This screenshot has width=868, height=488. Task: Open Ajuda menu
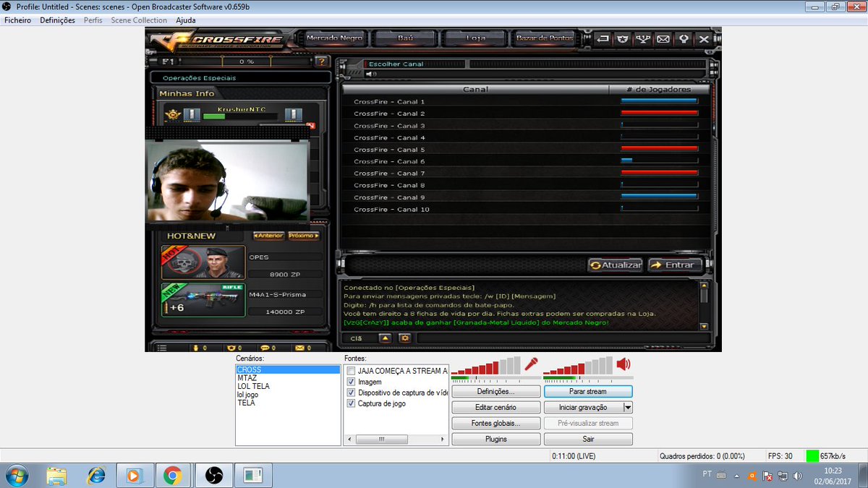pyautogui.click(x=186, y=20)
